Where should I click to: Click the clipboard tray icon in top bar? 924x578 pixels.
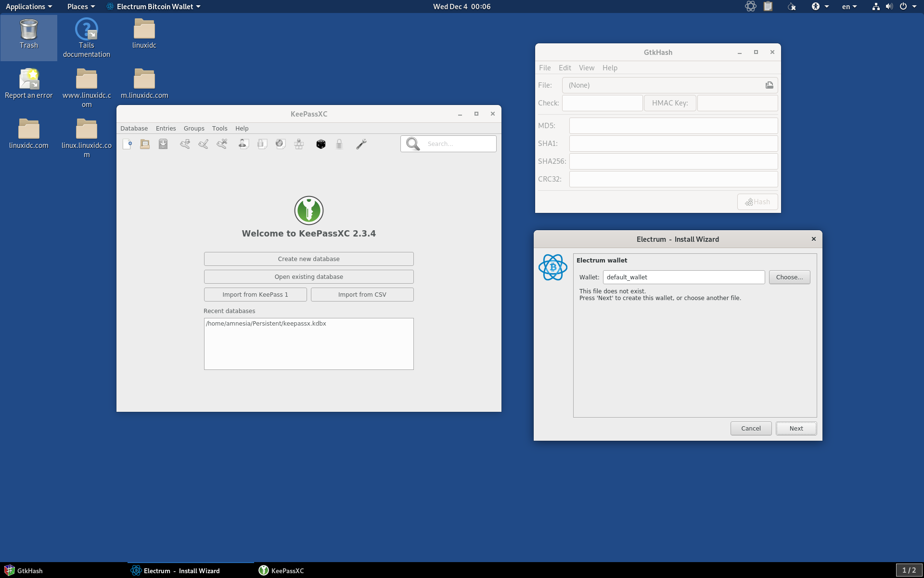click(x=768, y=6)
